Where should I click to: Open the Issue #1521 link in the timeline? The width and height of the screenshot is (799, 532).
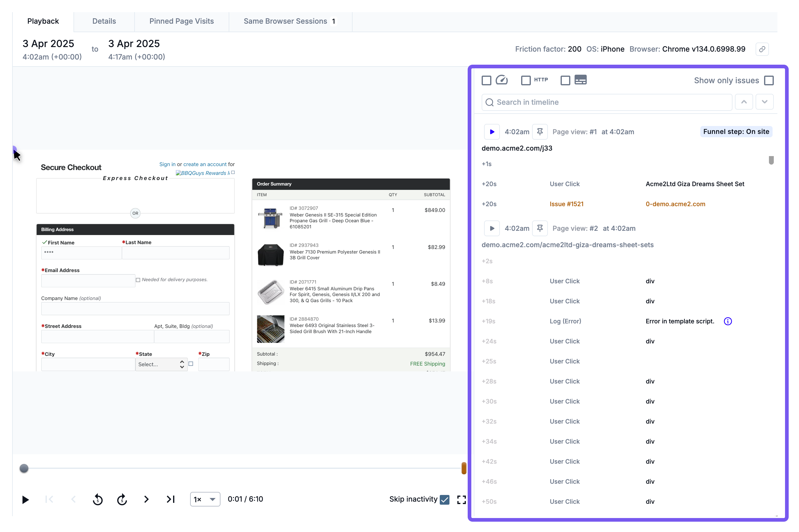tap(566, 204)
